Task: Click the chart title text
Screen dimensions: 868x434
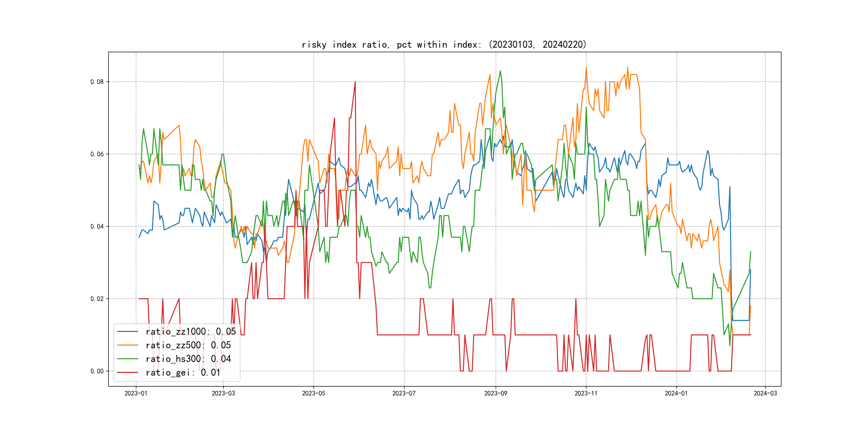Action: pos(444,44)
